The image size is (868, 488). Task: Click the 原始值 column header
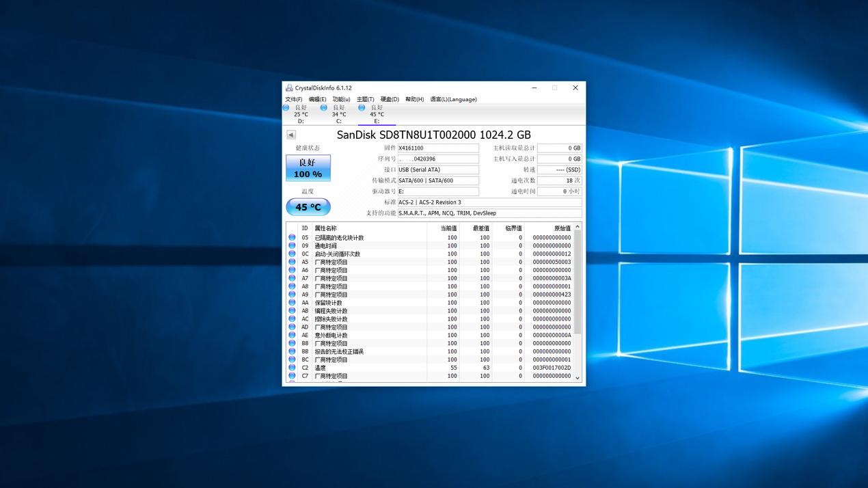pyautogui.click(x=561, y=228)
